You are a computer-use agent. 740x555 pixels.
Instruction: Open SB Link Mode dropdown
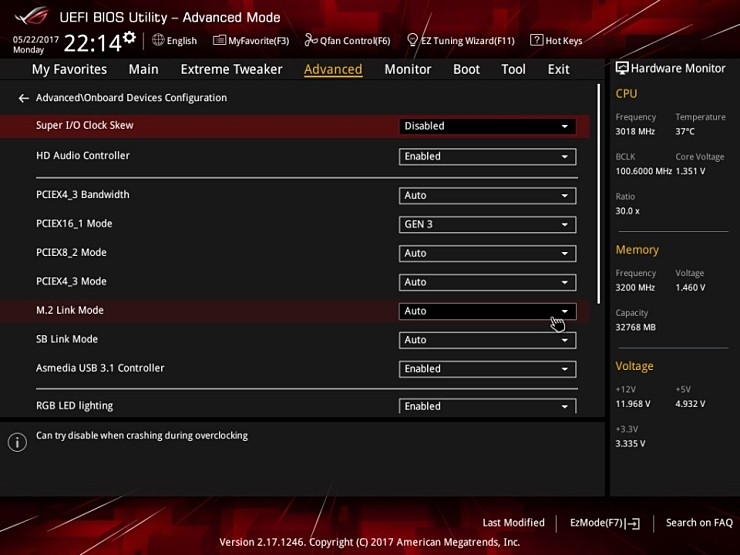(488, 340)
